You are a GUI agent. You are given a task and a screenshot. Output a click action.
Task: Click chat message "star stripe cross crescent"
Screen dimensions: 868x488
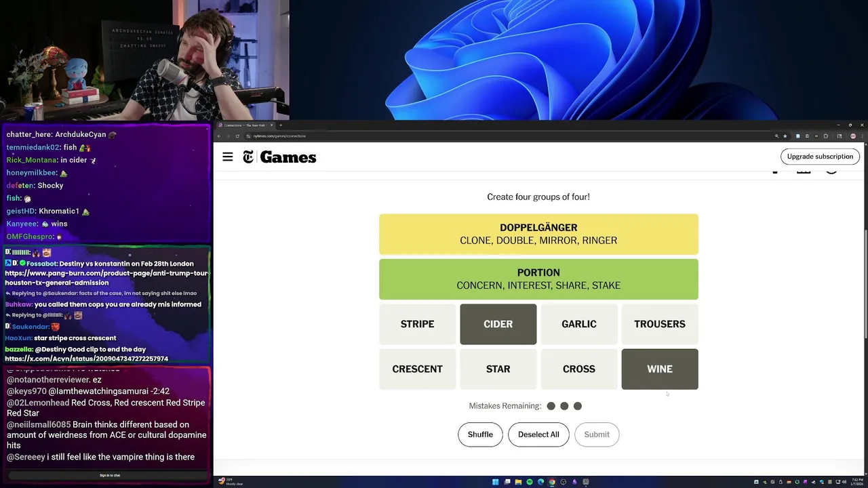(x=75, y=338)
